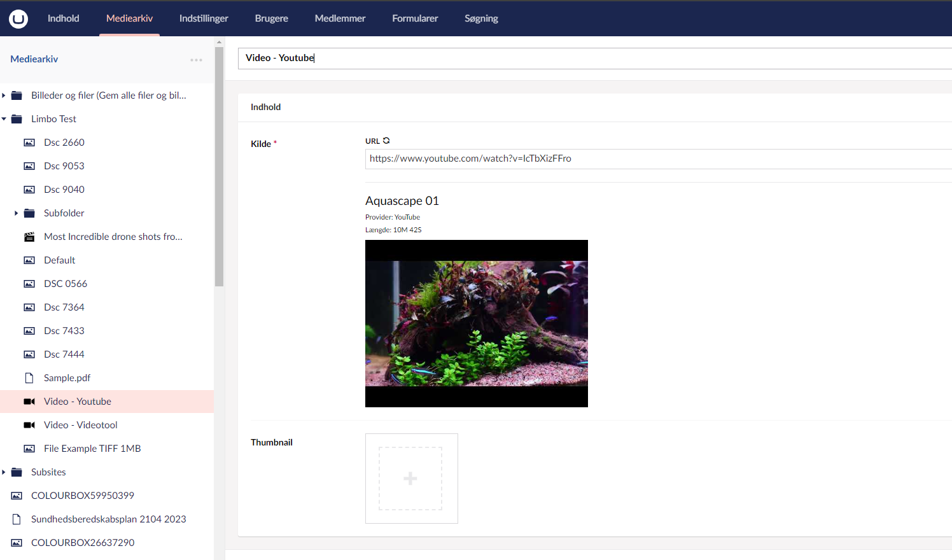
Task: Expand the Subsites folder
Action: 4,472
